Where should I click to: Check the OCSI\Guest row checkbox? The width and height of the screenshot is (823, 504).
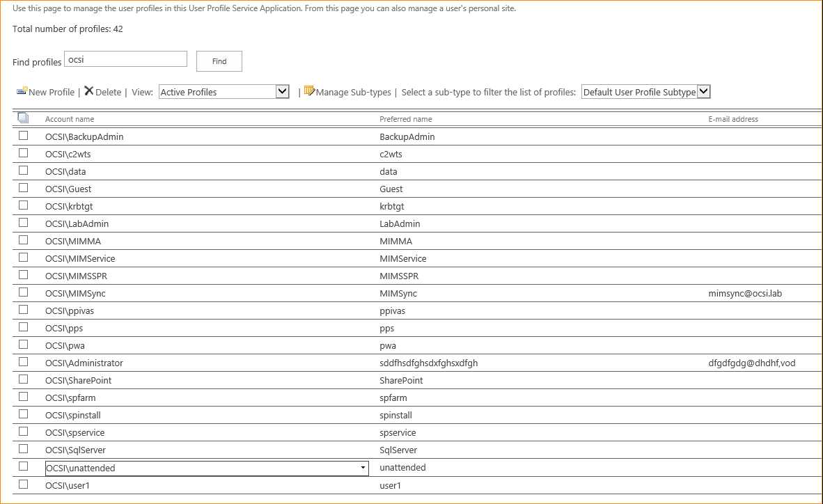(23, 187)
